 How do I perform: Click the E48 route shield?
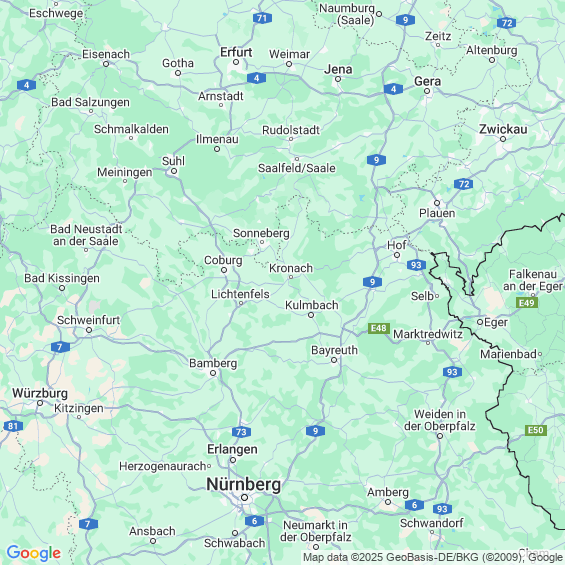click(379, 328)
